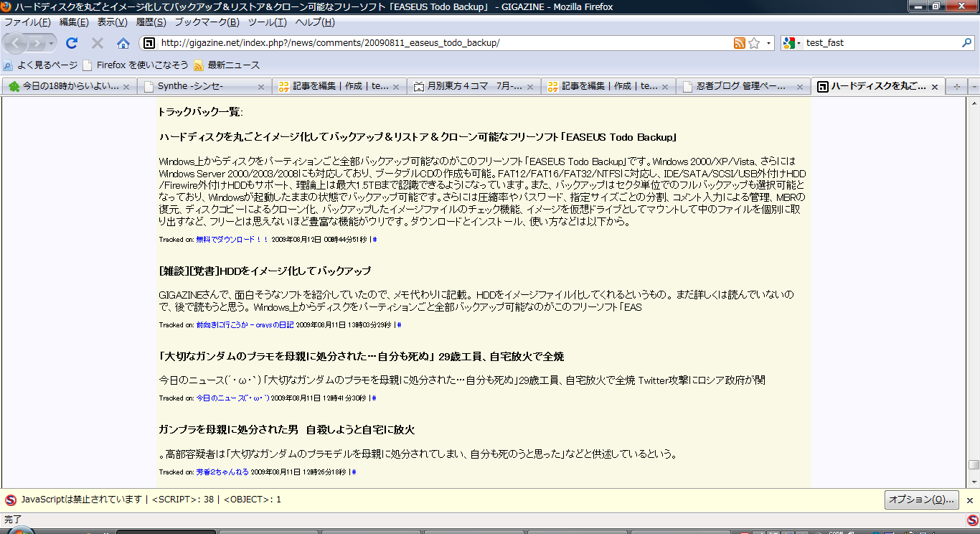Click the site favicon in the address bar
The image size is (980, 534).
[149, 43]
